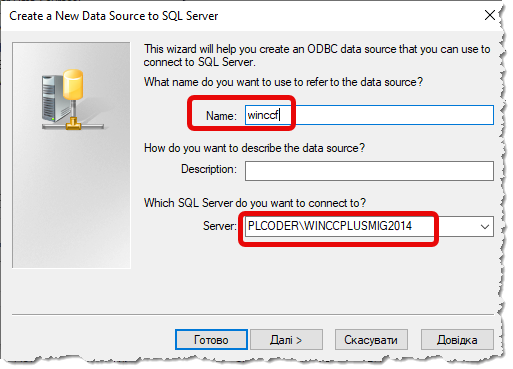This screenshot has height=369, width=513.
Task: Click the Готово button
Action: (x=211, y=340)
